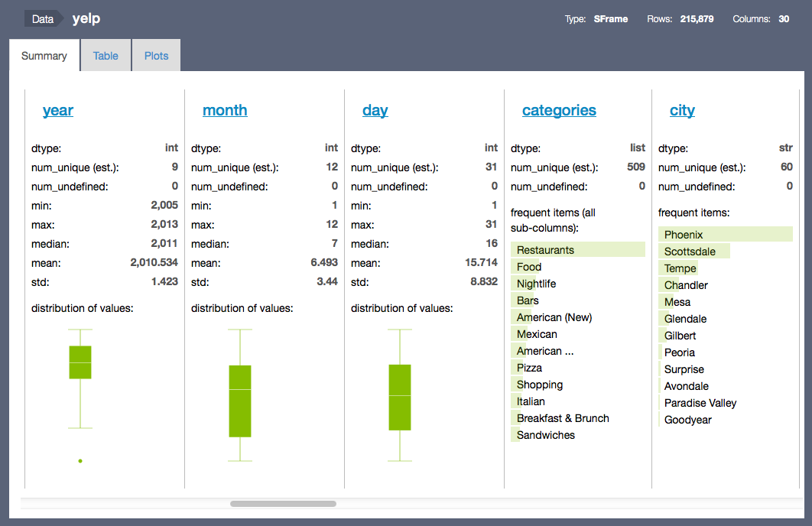Switch to the Table tab

pos(106,56)
